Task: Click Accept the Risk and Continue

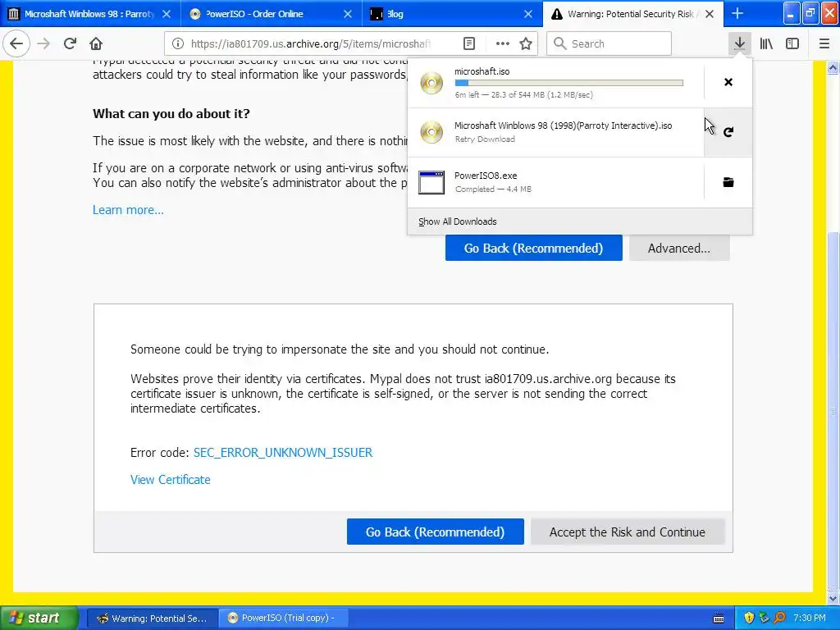Action: pyautogui.click(x=628, y=532)
